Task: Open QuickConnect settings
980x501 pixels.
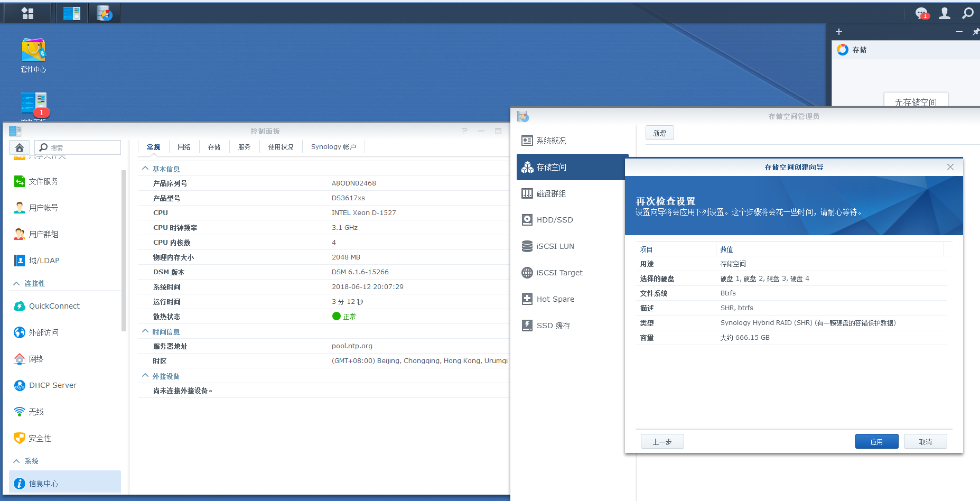Action: [65, 306]
